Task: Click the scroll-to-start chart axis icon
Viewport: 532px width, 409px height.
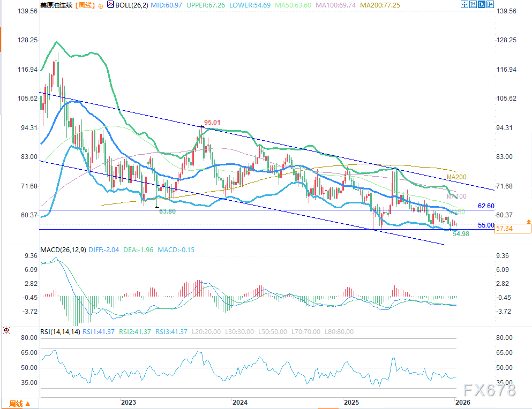Action: [x=473, y=4]
